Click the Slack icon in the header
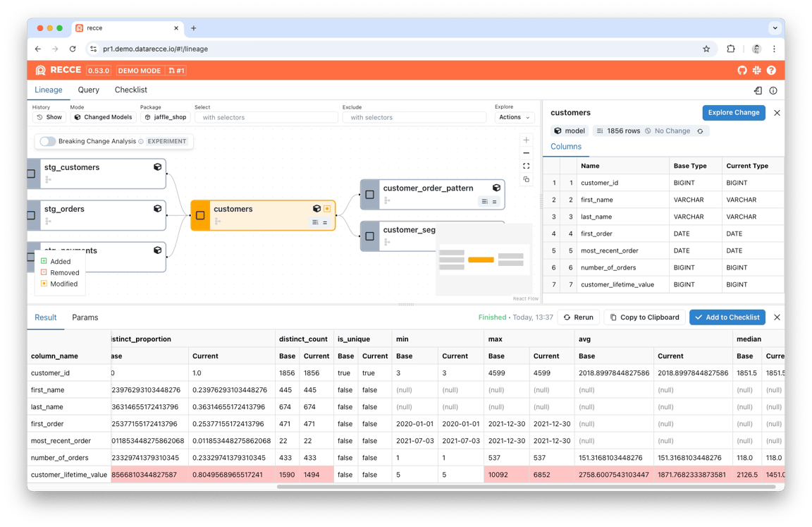This screenshot has height=527, width=812. point(756,71)
